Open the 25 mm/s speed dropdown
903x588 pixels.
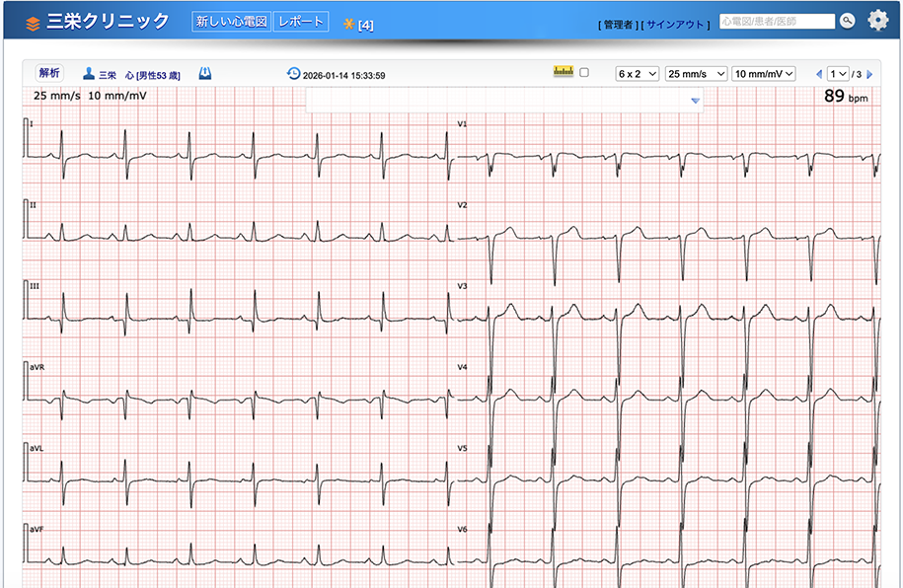(x=696, y=74)
